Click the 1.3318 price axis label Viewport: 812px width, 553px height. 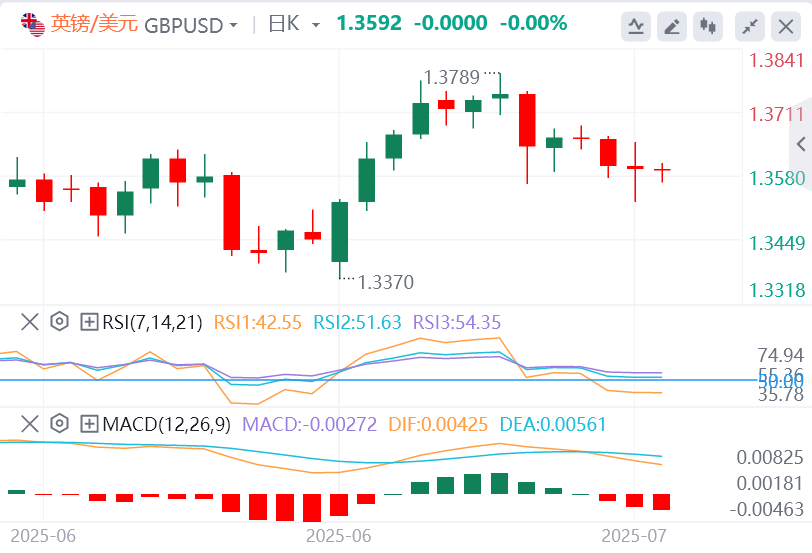[x=777, y=290]
